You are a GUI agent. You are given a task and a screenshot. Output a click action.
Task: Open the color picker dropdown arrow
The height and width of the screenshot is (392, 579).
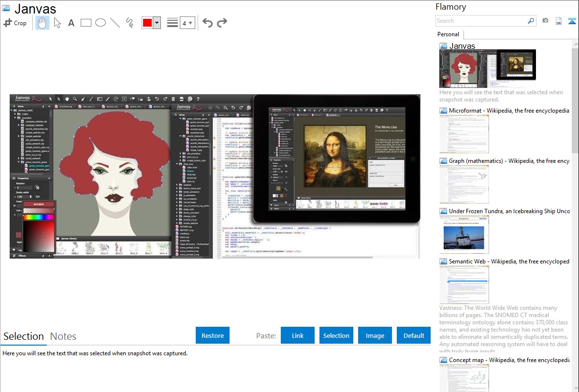[157, 23]
